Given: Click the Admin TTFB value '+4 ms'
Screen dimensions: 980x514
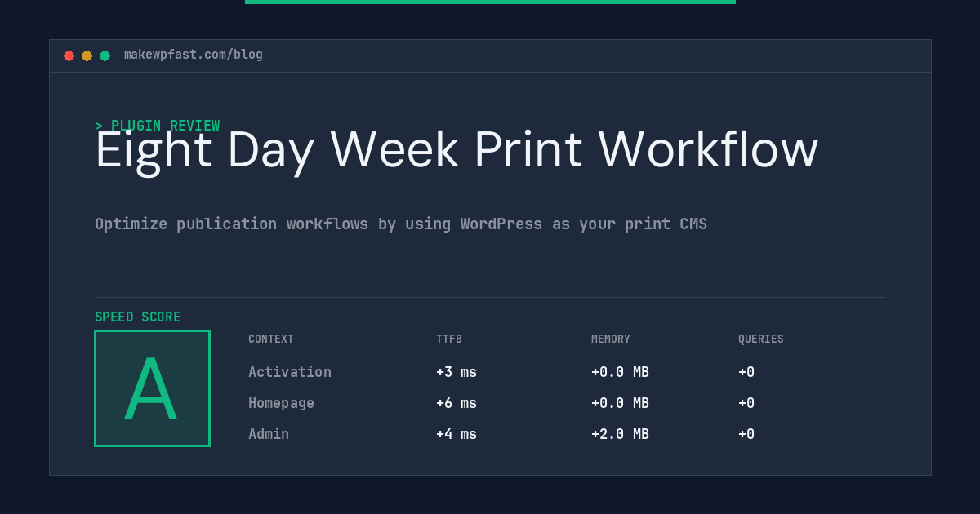Looking at the screenshot, I should tap(457, 434).
